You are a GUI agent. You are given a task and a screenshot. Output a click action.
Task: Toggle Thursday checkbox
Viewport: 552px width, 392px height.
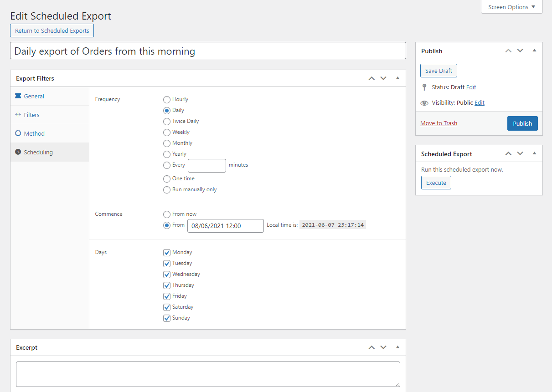tap(167, 285)
